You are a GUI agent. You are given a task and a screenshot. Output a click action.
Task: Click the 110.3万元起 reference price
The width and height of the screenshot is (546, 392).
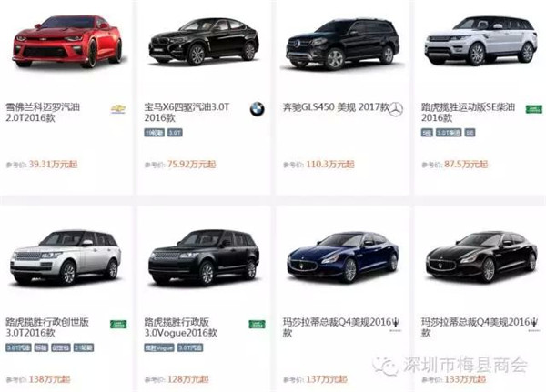tap(330, 164)
